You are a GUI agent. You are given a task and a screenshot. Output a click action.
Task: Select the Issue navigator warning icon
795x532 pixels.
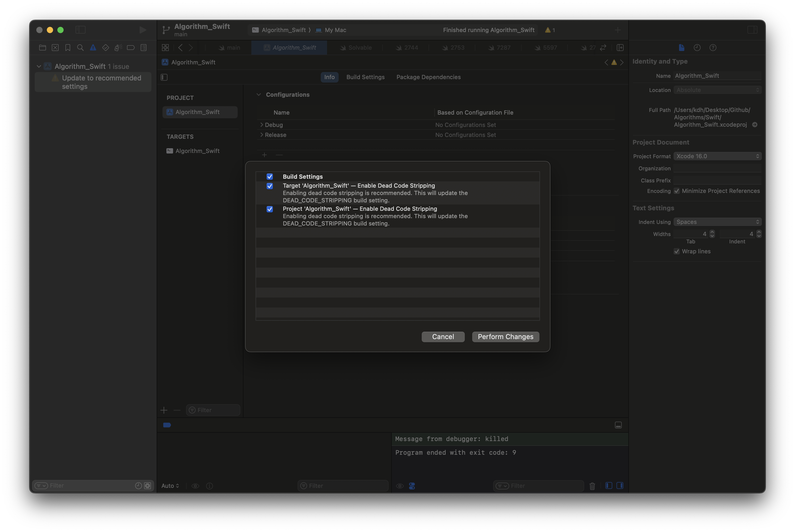[93, 48]
